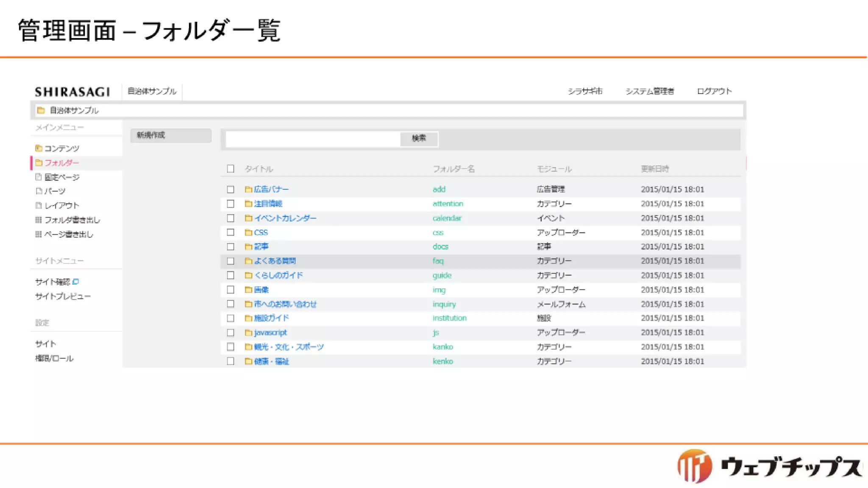Click the 固定ページ page icon in sidebar

[x=39, y=177]
